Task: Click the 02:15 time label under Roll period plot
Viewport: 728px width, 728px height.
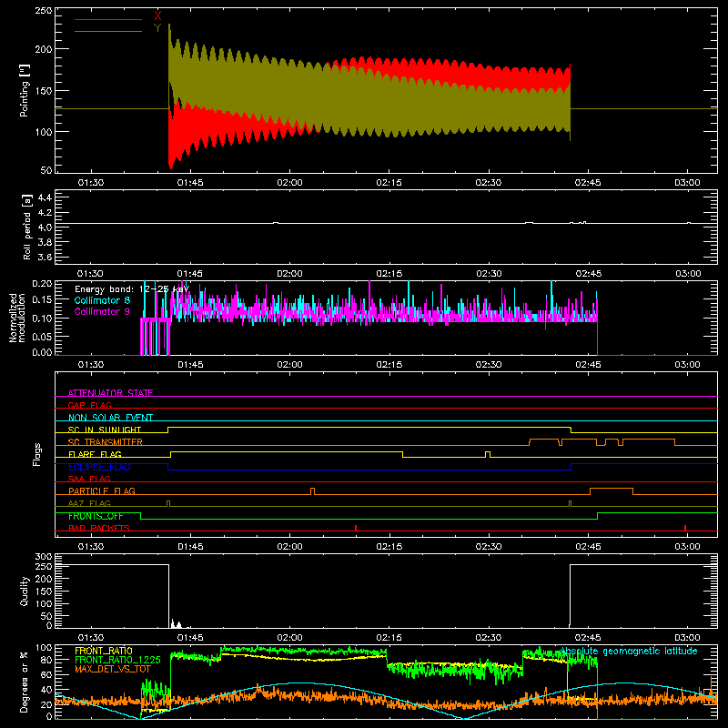Action: tap(389, 274)
